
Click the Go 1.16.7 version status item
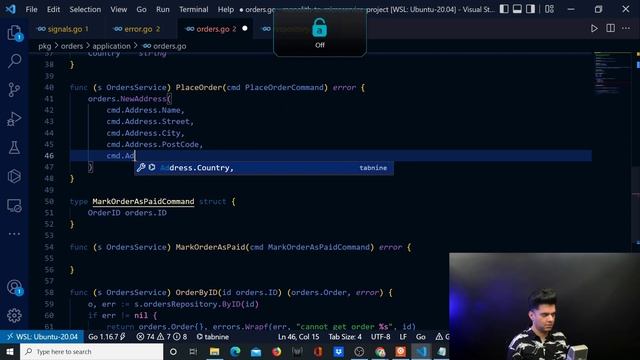(x=107, y=337)
